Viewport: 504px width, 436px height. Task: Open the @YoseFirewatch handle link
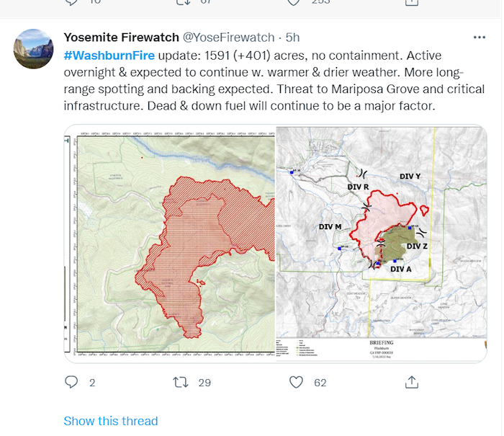coord(228,37)
